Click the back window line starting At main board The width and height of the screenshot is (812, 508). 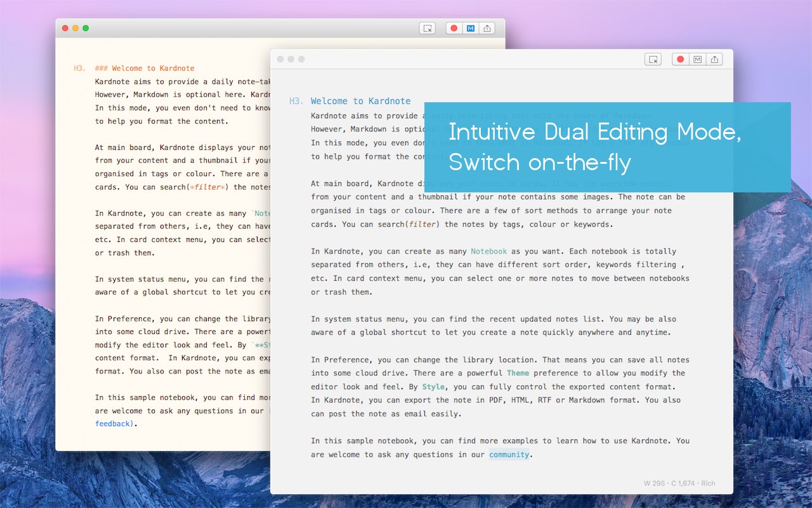(183, 147)
